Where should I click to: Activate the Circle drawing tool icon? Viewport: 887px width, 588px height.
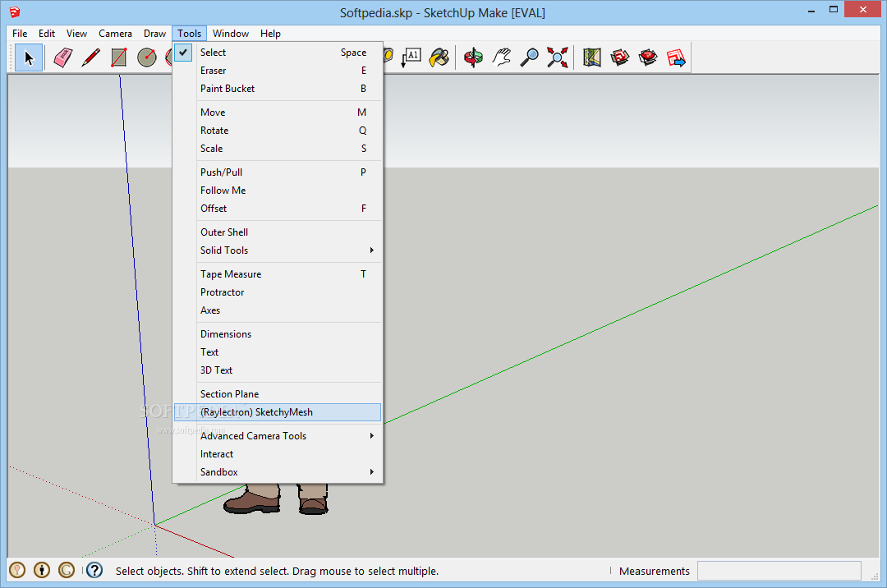click(x=147, y=57)
